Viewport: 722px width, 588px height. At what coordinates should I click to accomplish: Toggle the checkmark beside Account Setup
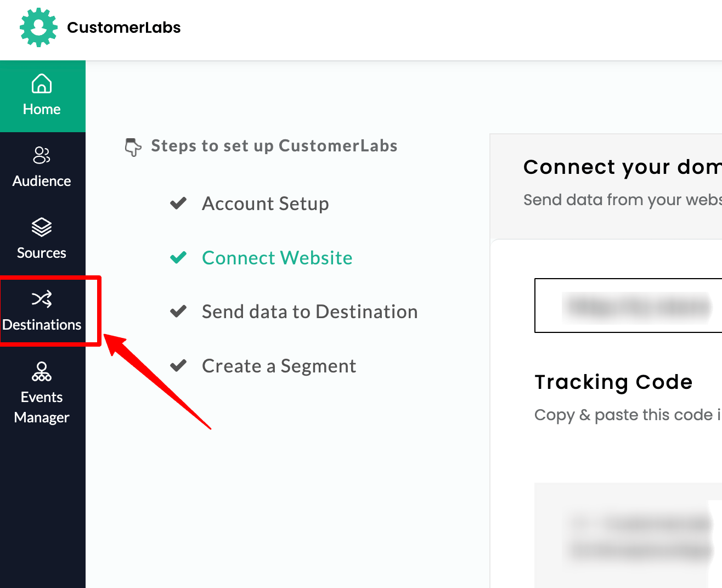tap(178, 203)
